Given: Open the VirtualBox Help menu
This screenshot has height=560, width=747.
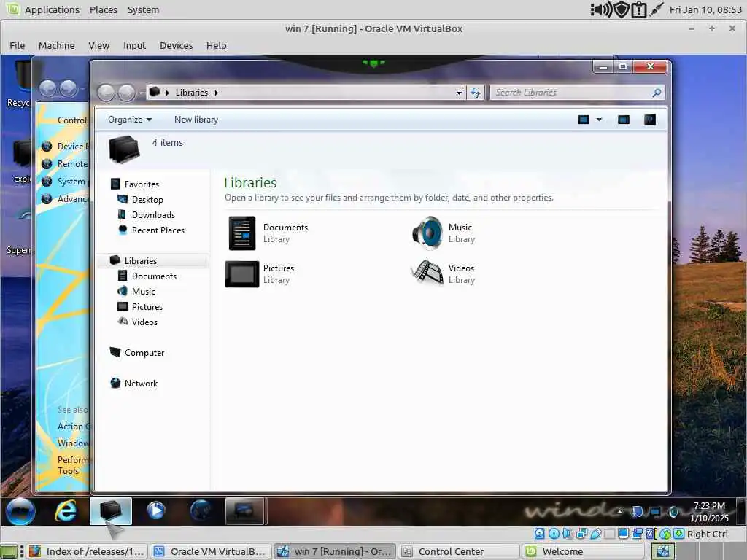Looking at the screenshot, I should 216,46.
